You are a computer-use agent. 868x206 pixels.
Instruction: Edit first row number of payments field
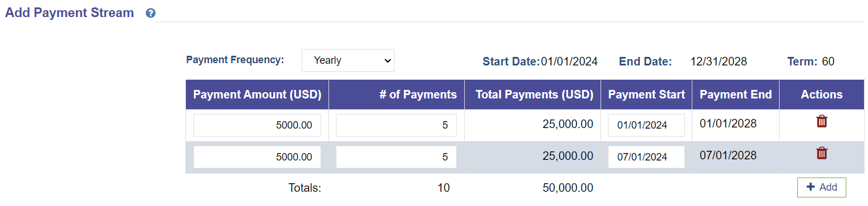[x=396, y=125]
